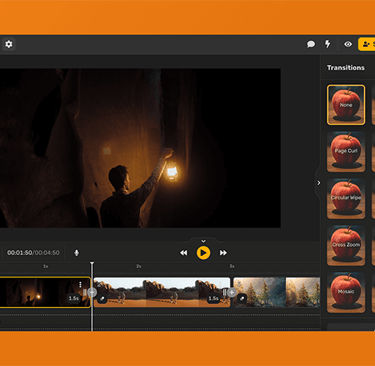
Task: Pick the Cross Zoom transition
Action: tap(346, 245)
